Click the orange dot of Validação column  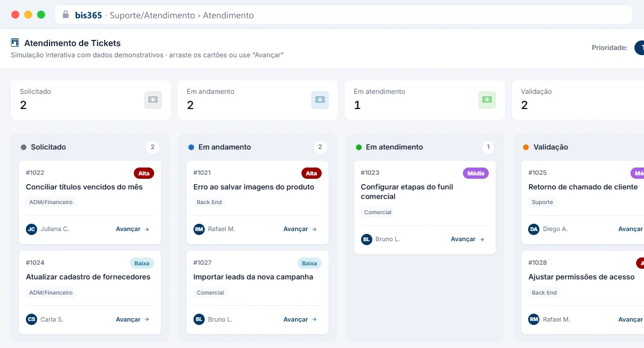click(526, 147)
